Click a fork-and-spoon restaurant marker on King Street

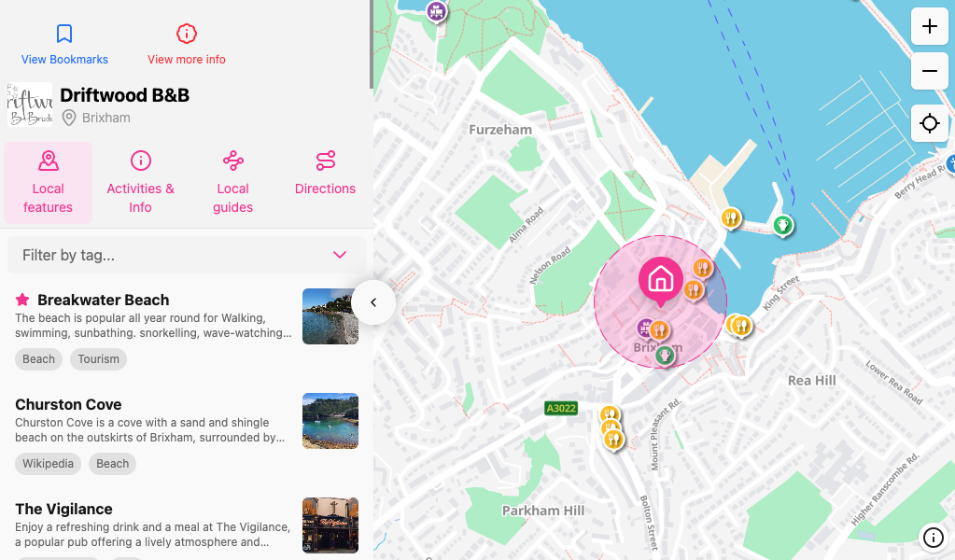tap(741, 327)
